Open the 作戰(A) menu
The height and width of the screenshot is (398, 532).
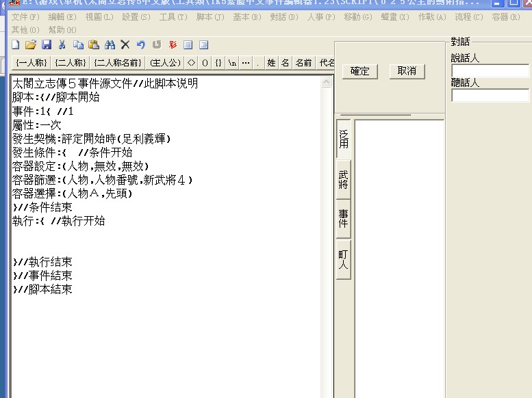(x=432, y=17)
